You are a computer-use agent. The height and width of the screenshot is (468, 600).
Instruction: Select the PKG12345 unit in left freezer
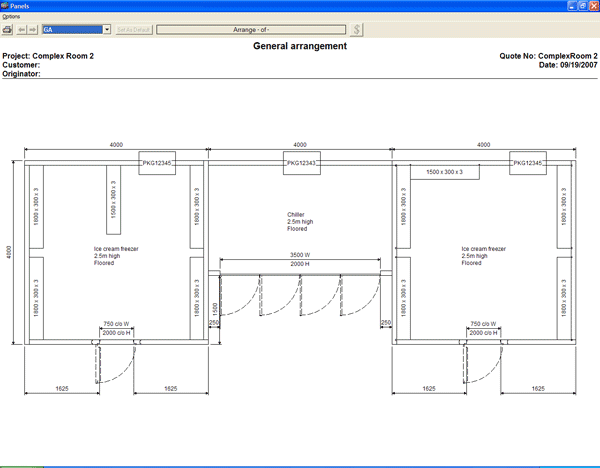(157, 163)
